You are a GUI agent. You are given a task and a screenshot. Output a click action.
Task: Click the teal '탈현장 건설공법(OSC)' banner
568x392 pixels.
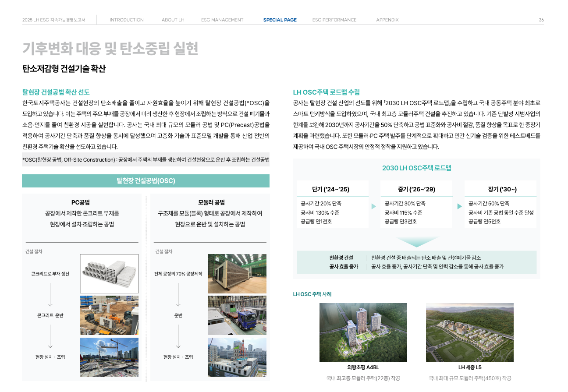click(x=146, y=181)
